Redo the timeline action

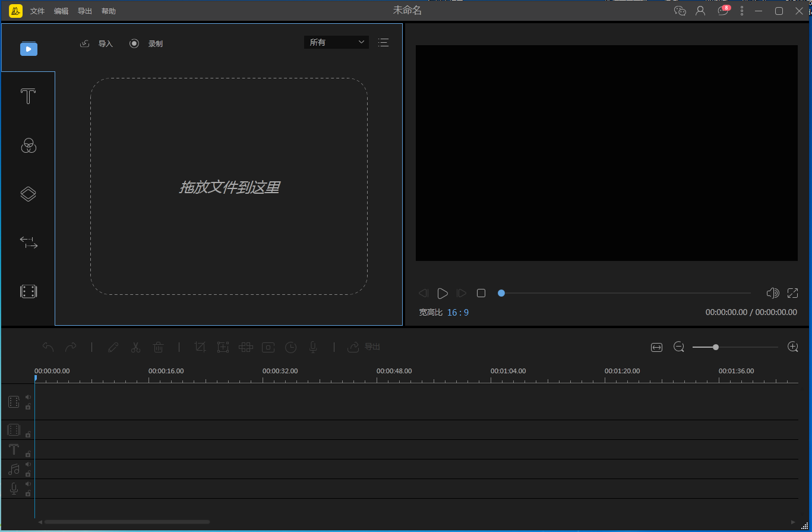click(71, 347)
